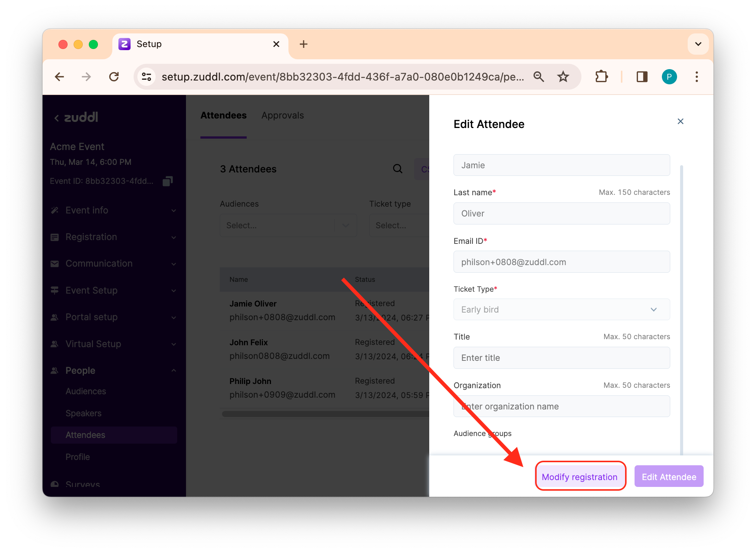This screenshot has height=553, width=756.
Task: Click the Organization name input field
Action: tap(561, 406)
